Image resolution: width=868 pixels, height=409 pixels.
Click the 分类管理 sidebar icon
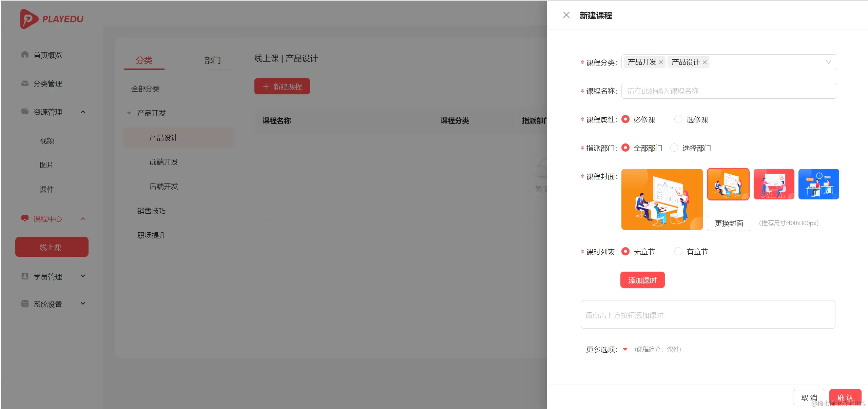coord(25,83)
